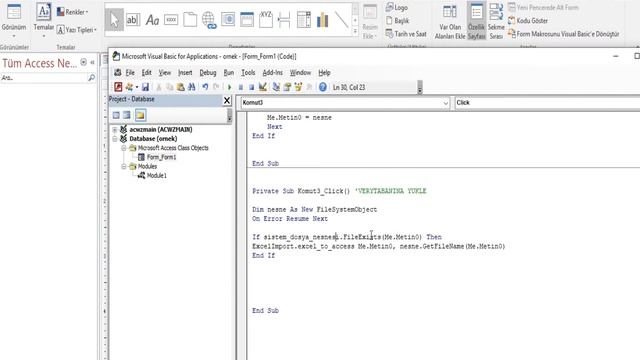Run Sub with the green play icon
Image resolution: width=640 pixels, height=360 pixels.
[x=229, y=87]
